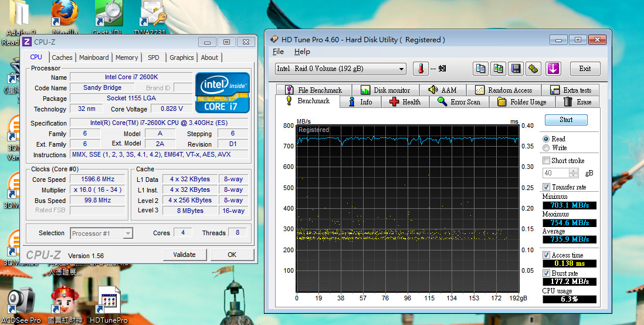
Task: Click the Start benchmark button
Action: [566, 120]
